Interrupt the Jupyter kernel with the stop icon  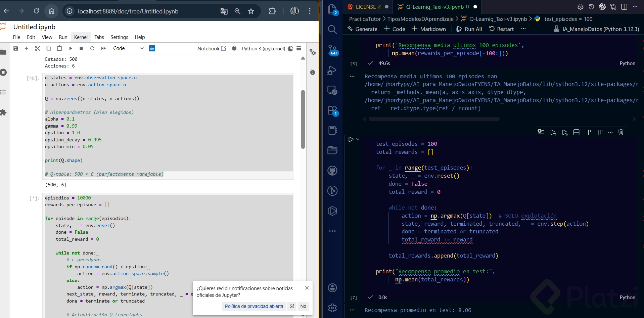tap(81, 48)
